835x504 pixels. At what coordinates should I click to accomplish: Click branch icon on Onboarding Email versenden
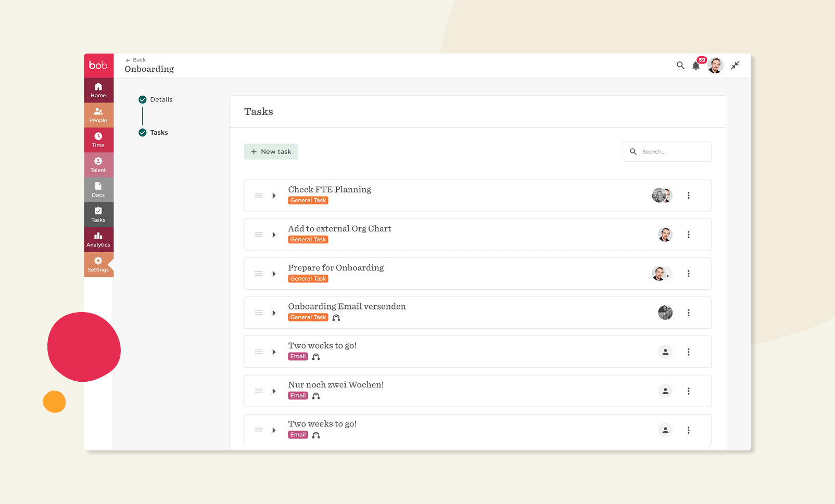(336, 318)
